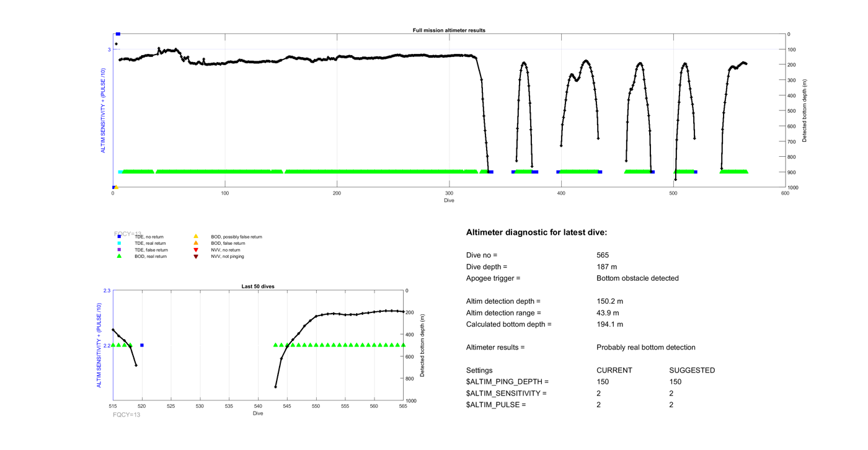Click the detection range value '43.9 m'

(608, 313)
